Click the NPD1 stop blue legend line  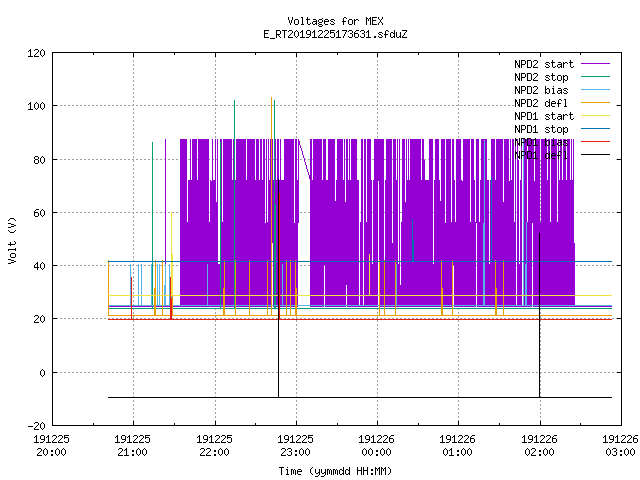coord(595,129)
